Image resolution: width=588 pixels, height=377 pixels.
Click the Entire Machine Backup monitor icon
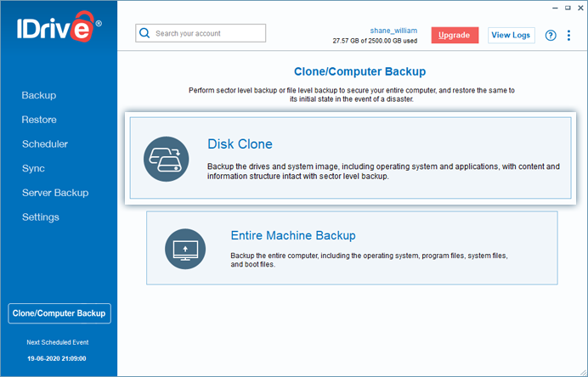coord(185,249)
